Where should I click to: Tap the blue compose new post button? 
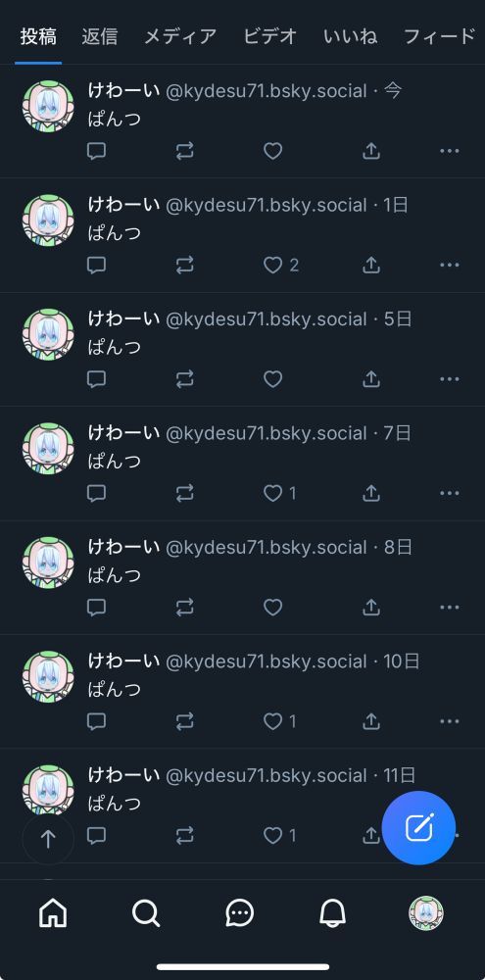click(418, 827)
